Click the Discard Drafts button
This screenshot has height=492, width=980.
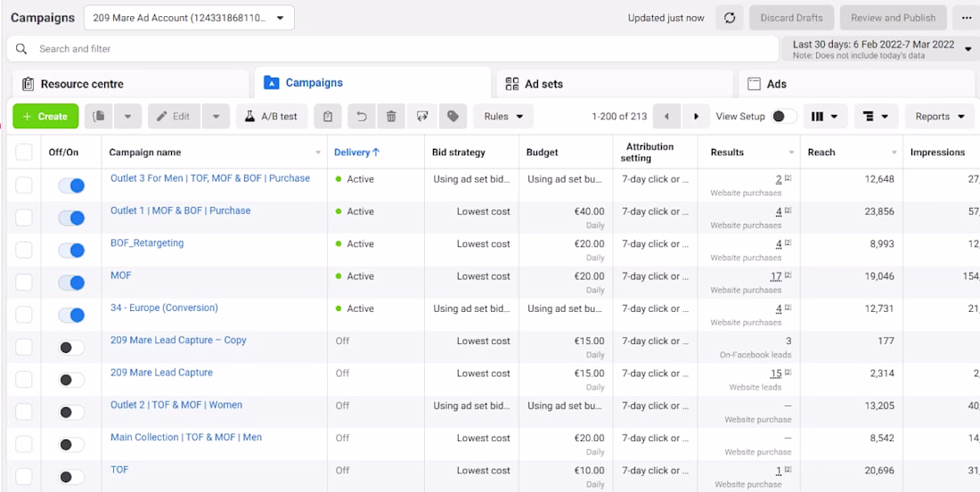[x=791, y=18]
